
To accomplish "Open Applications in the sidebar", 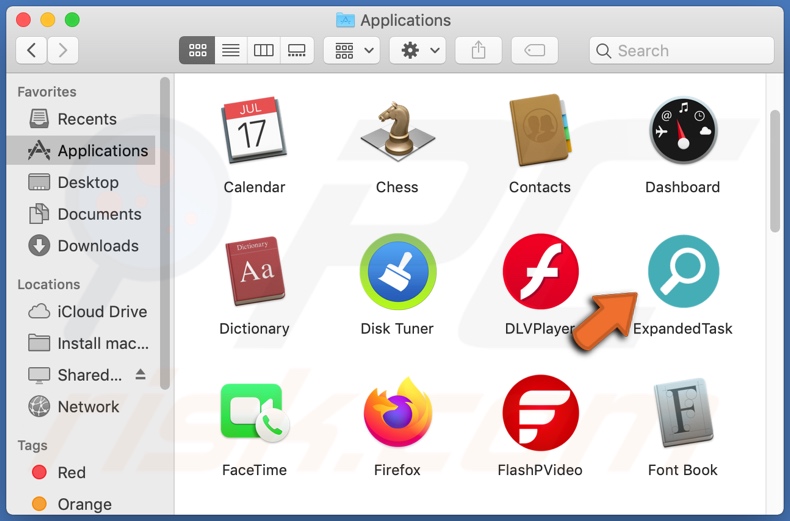I will point(81,150).
